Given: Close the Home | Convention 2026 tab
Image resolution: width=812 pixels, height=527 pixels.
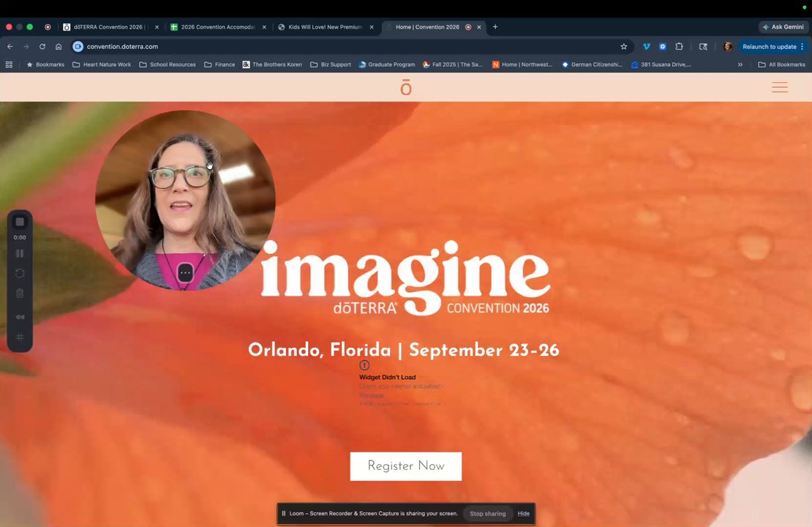Looking at the screenshot, I should pyautogui.click(x=479, y=27).
